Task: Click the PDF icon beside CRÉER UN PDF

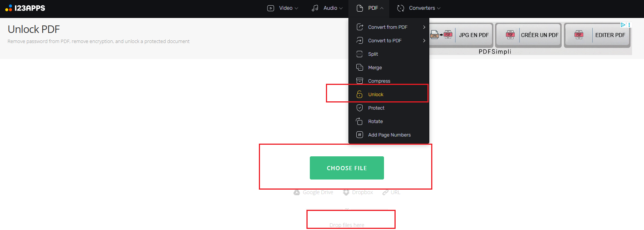Action: coord(510,35)
